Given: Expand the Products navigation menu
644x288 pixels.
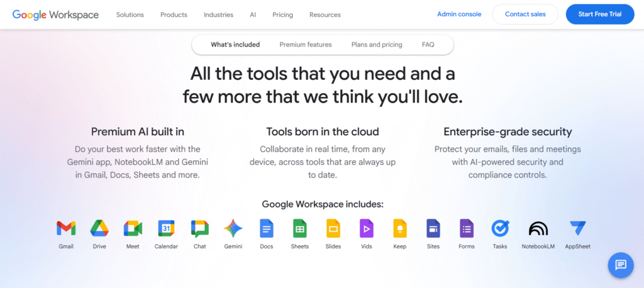Looking at the screenshot, I should pyautogui.click(x=174, y=14).
